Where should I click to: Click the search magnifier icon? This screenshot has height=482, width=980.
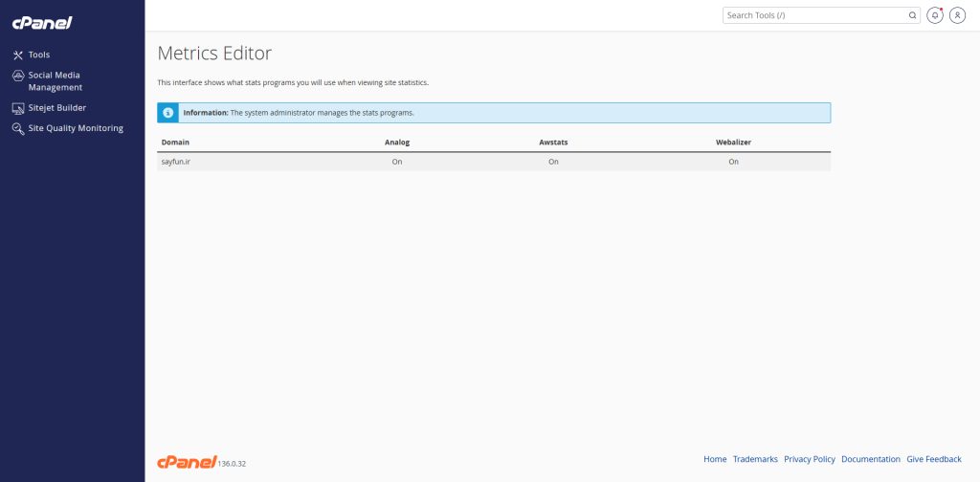pyautogui.click(x=912, y=15)
